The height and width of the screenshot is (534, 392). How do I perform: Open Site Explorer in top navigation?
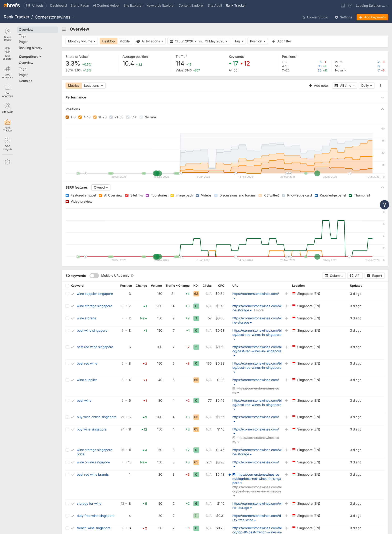tap(133, 5)
